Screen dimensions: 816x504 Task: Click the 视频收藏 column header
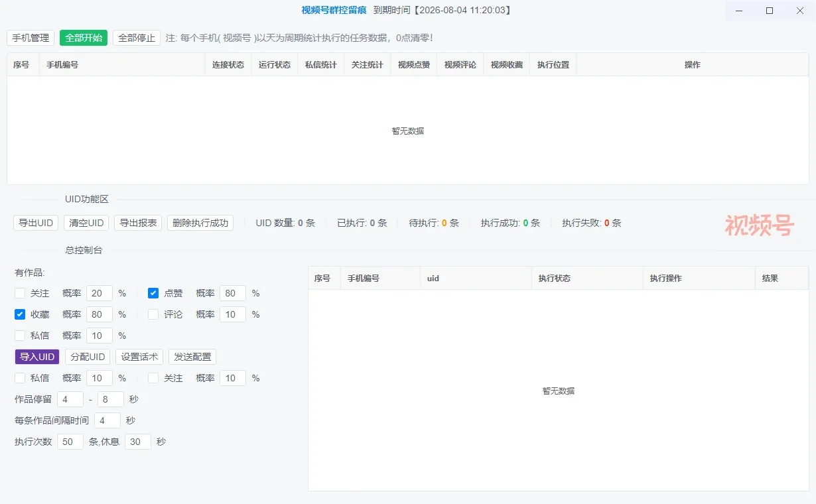click(x=507, y=65)
